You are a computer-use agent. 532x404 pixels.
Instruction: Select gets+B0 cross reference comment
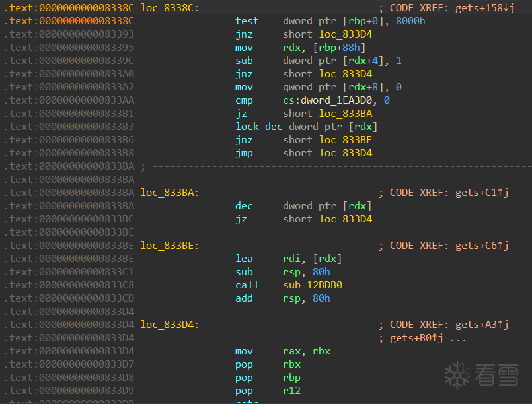coord(416,338)
